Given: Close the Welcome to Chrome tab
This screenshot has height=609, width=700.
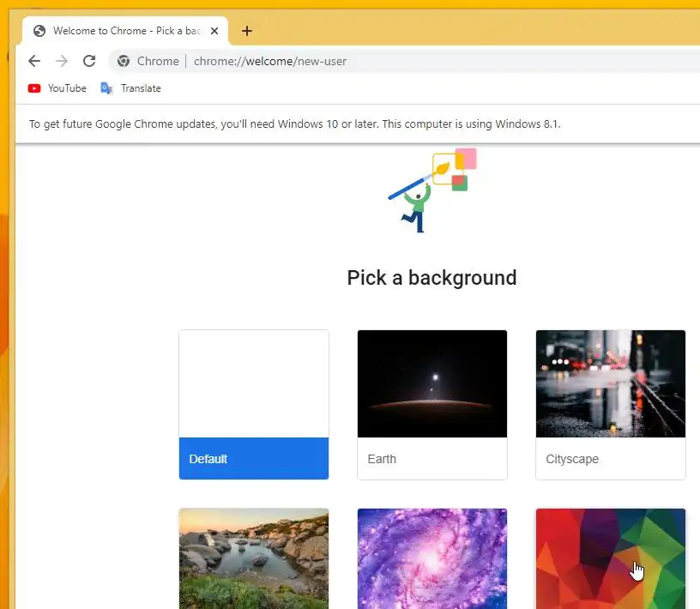Looking at the screenshot, I should coord(214,31).
